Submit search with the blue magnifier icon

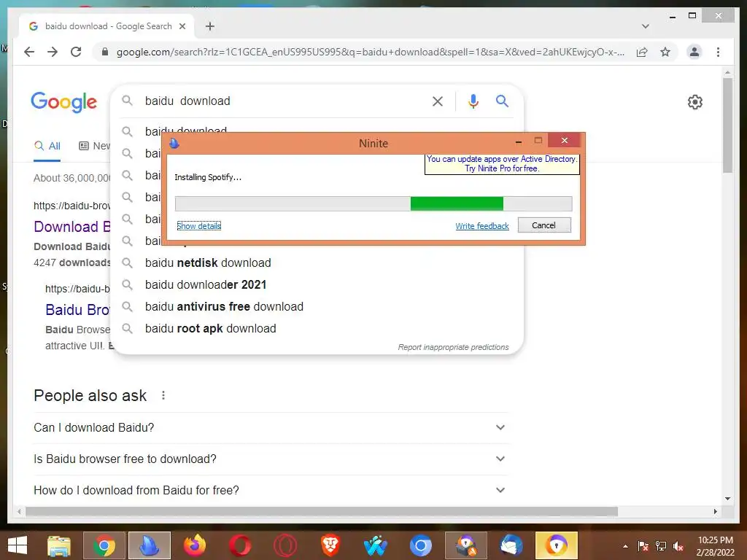tap(502, 101)
